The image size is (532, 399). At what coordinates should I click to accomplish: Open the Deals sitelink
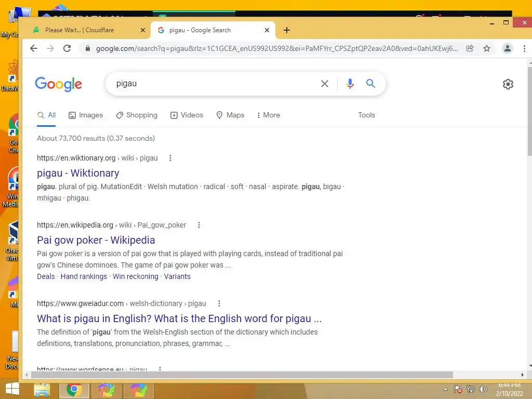pos(46,276)
